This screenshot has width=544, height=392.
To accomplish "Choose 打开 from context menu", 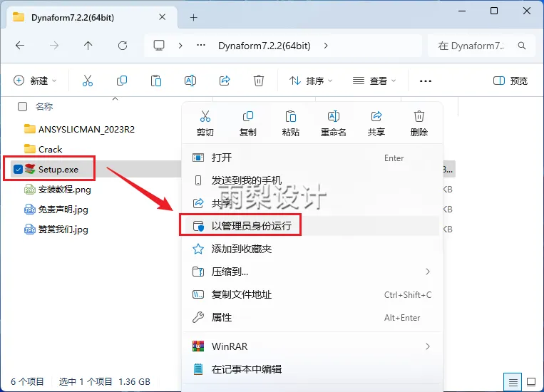I will pyautogui.click(x=311, y=158).
